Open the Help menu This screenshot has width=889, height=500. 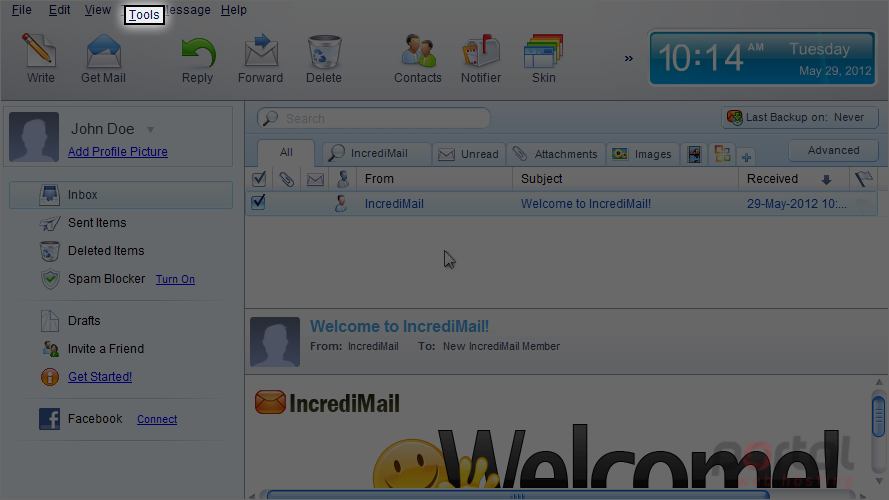coord(234,10)
